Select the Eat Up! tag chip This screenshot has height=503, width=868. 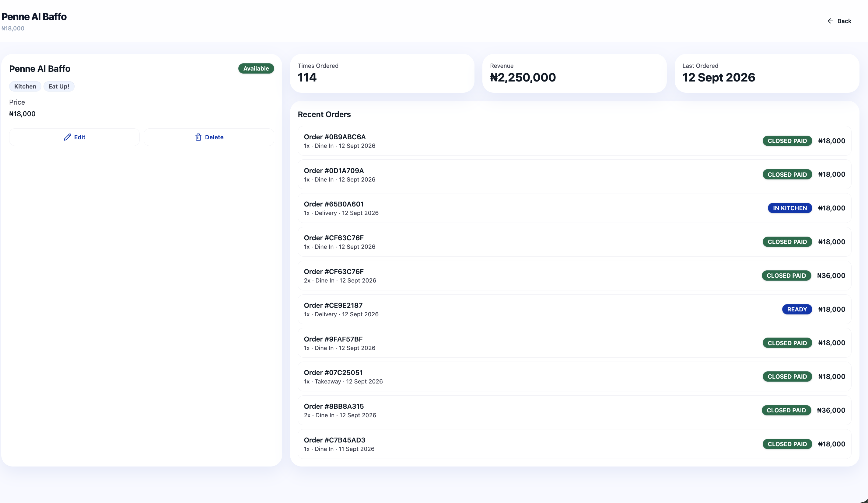click(x=59, y=86)
